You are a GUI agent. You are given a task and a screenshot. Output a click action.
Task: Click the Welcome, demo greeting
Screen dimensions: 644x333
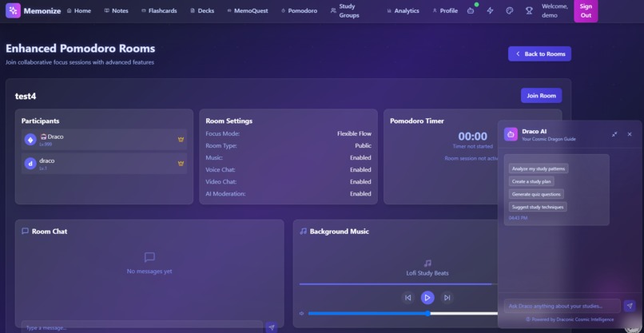pyautogui.click(x=555, y=11)
